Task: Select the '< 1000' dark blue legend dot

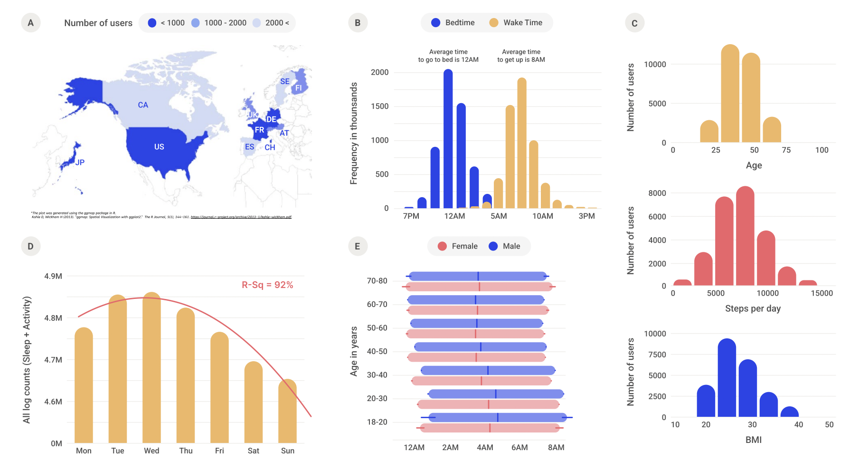Action: tap(152, 23)
